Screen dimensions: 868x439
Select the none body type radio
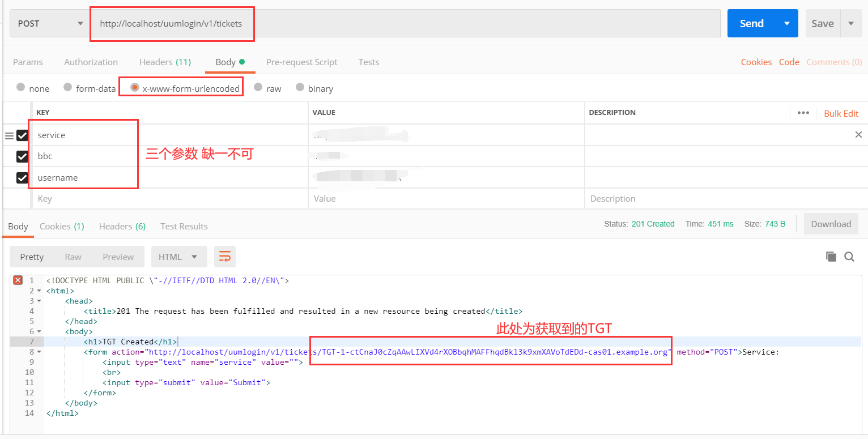tap(21, 87)
